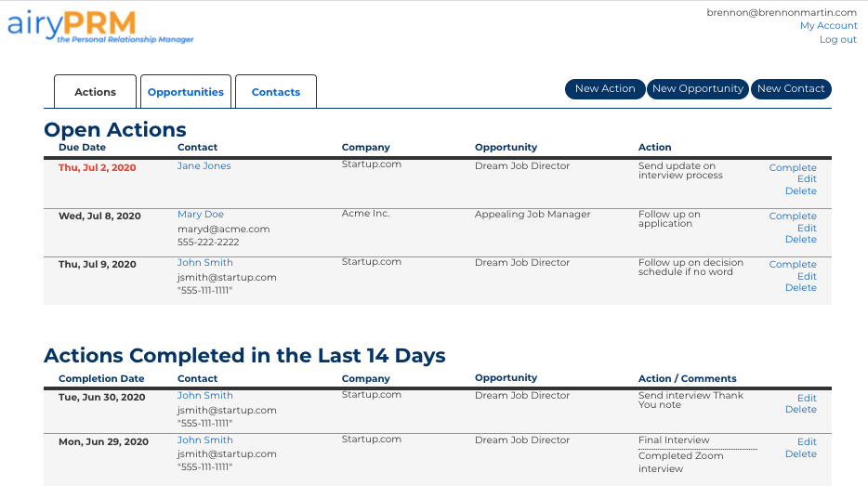Image resolution: width=868 pixels, height=486 pixels.
Task: Edit the Mary Doe follow-up action
Action: [807, 228]
